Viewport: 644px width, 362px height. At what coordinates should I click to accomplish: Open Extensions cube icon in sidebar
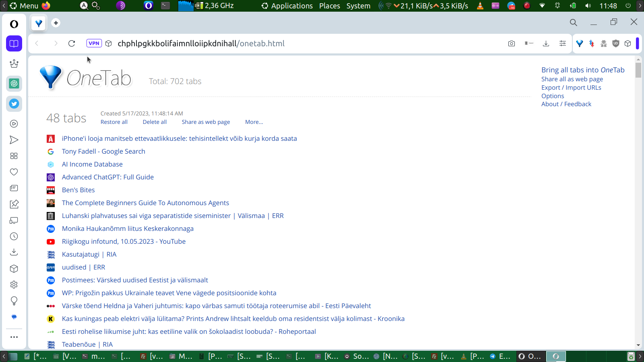(14, 269)
